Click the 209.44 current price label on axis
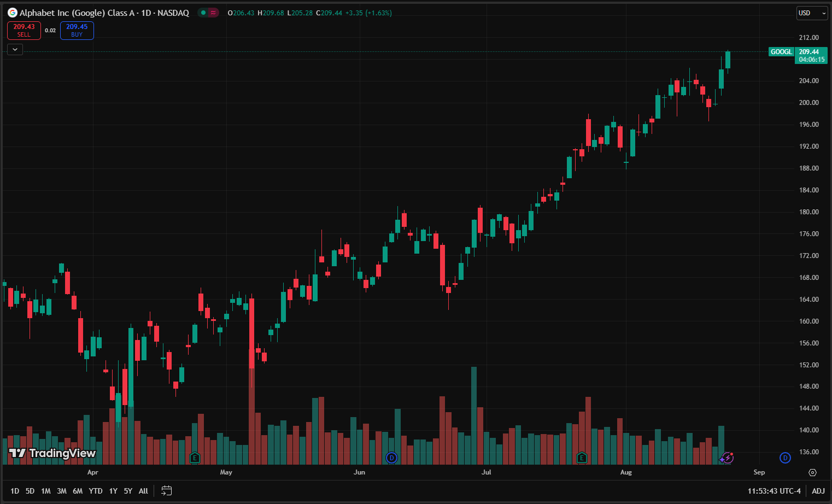The height and width of the screenshot is (504, 832). [x=811, y=56]
